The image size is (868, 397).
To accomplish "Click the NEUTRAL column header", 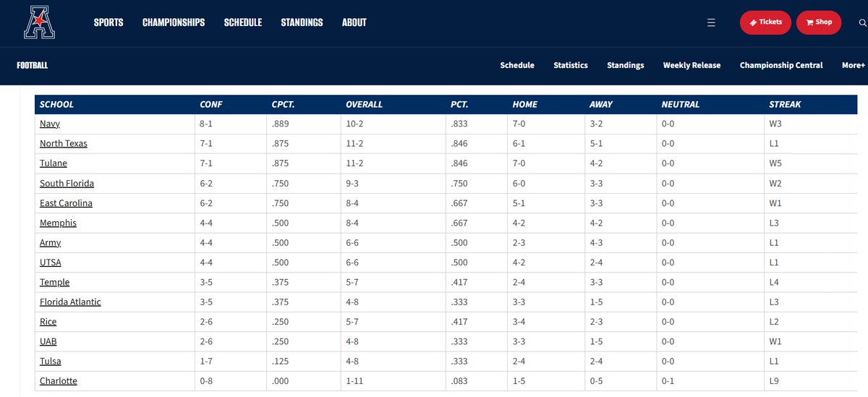I will 681,104.
